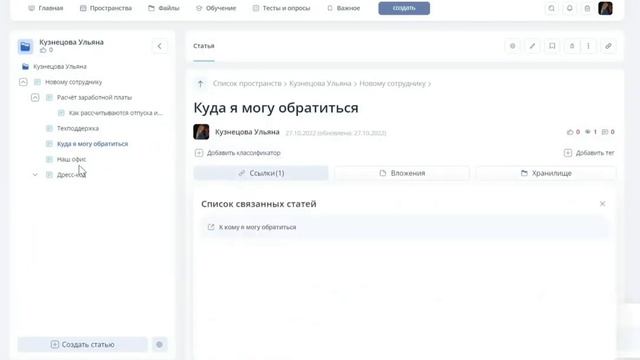Screen dimensions: 640x360
Task: Open linked article К кому я могу обратиться
Action: [x=257, y=227]
